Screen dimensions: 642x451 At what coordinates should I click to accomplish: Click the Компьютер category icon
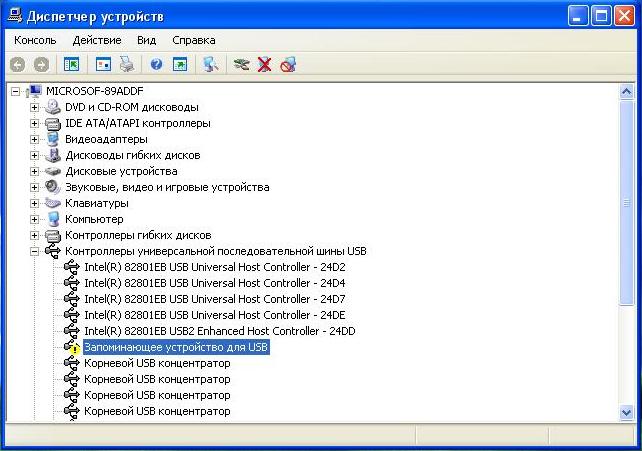pyautogui.click(x=53, y=219)
